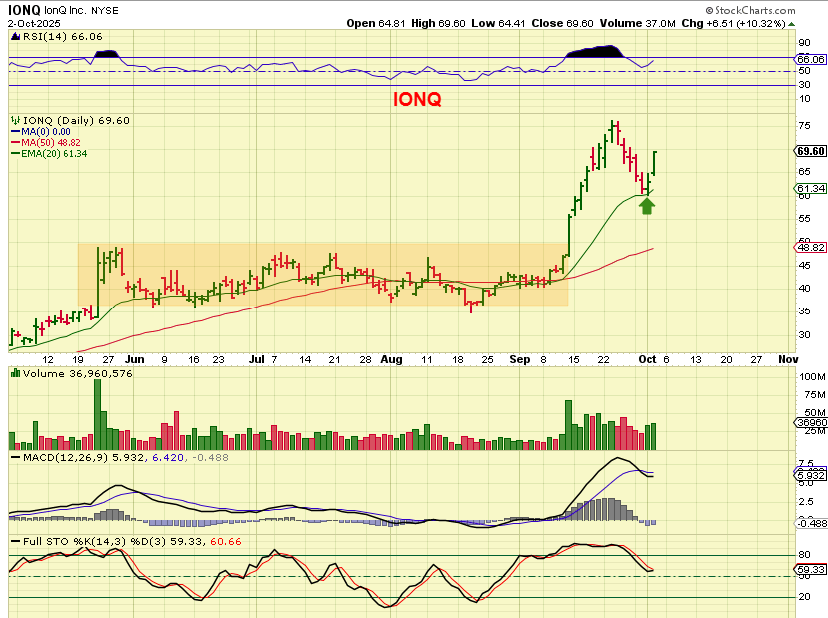Click the 'Nov' month label on date axis
The height and width of the screenshot is (618, 828).
coord(788,359)
